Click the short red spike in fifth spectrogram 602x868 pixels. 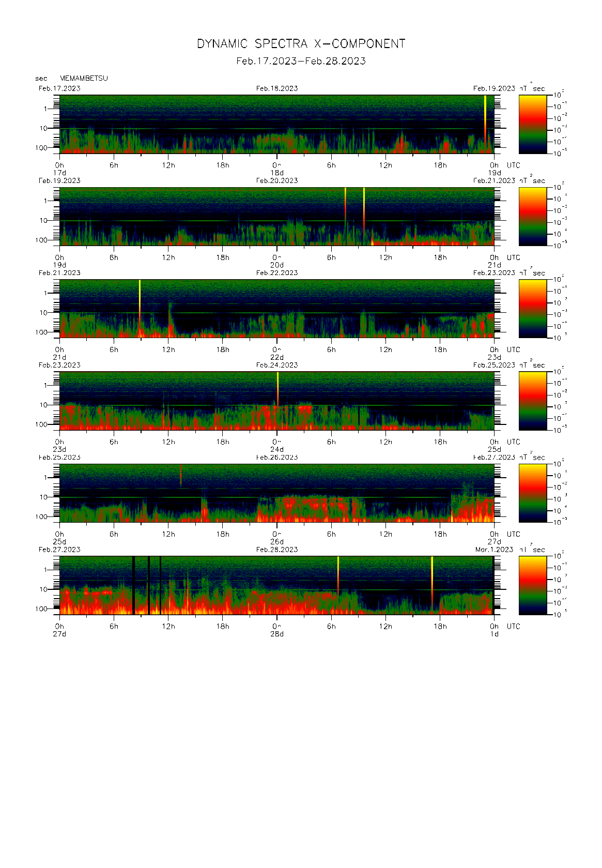click(x=180, y=476)
